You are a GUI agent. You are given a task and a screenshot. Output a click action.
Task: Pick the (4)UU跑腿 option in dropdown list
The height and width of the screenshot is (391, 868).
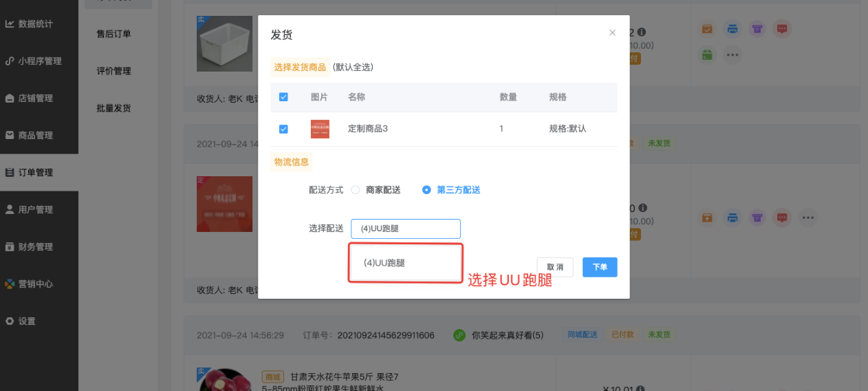(x=405, y=263)
